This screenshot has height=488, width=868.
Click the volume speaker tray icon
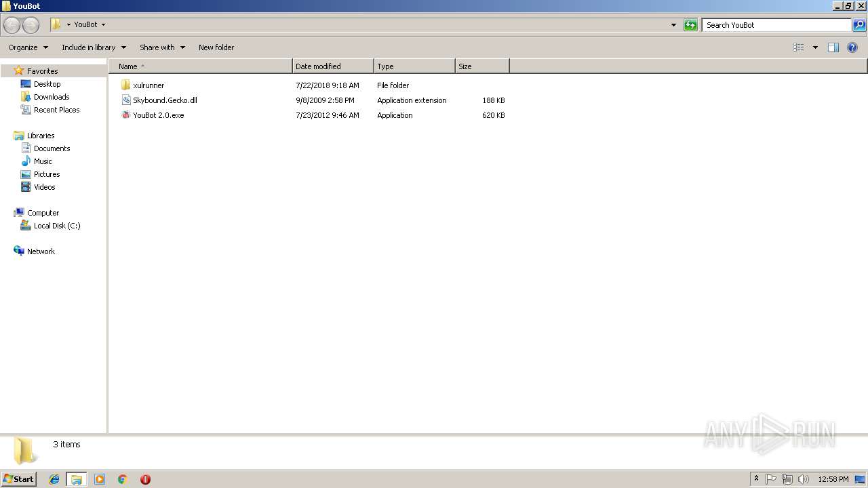click(x=804, y=479)
